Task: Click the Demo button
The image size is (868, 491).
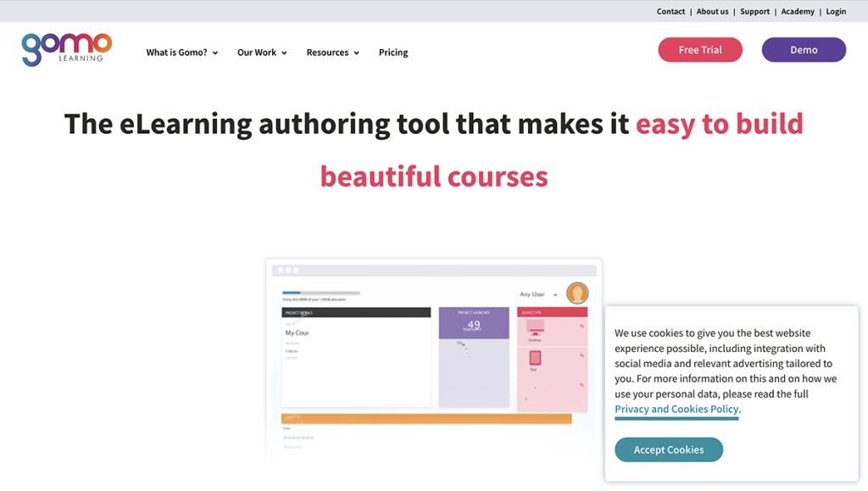Action: tap(803, 49)
